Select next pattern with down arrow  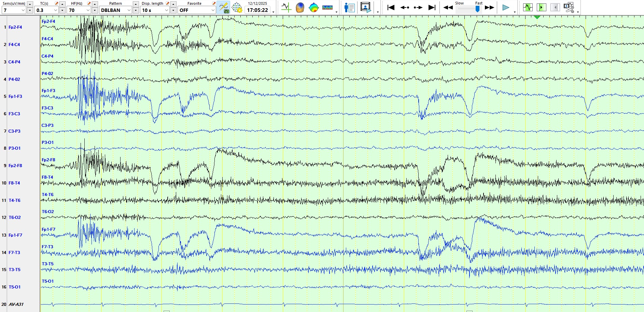(136, 10)
